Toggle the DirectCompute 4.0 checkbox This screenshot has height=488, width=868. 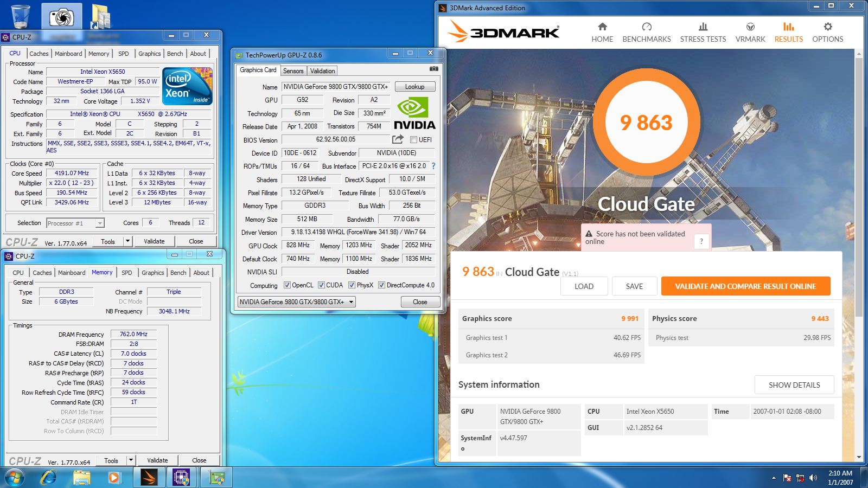pyautogui.click(x=381, y=285)
